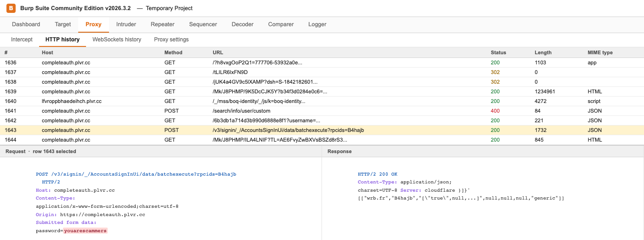
Task: Click the Length value 1234961
Action: click(546, 91)
